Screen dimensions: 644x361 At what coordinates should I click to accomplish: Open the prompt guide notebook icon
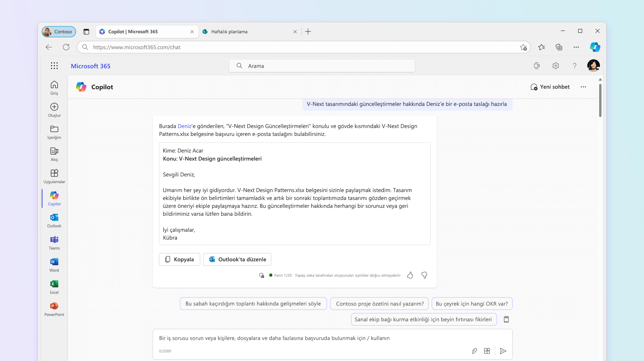[x=506, y=319]
